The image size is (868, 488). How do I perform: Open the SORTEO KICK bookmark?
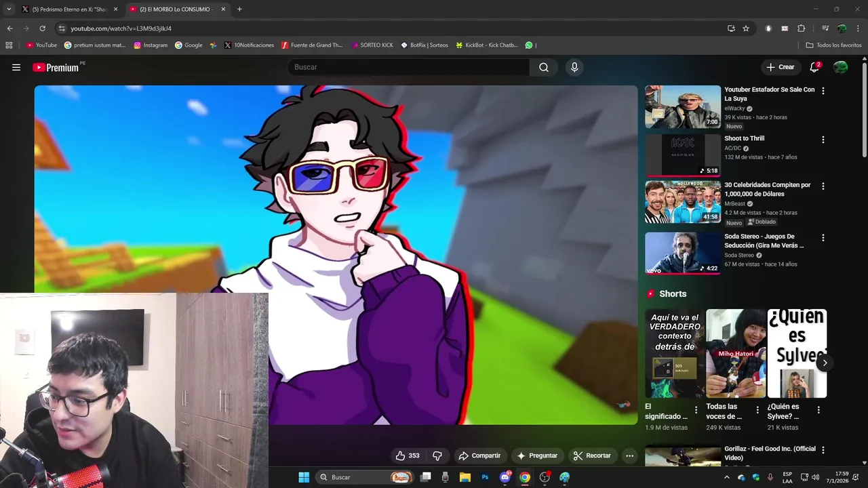click(372, 45)
